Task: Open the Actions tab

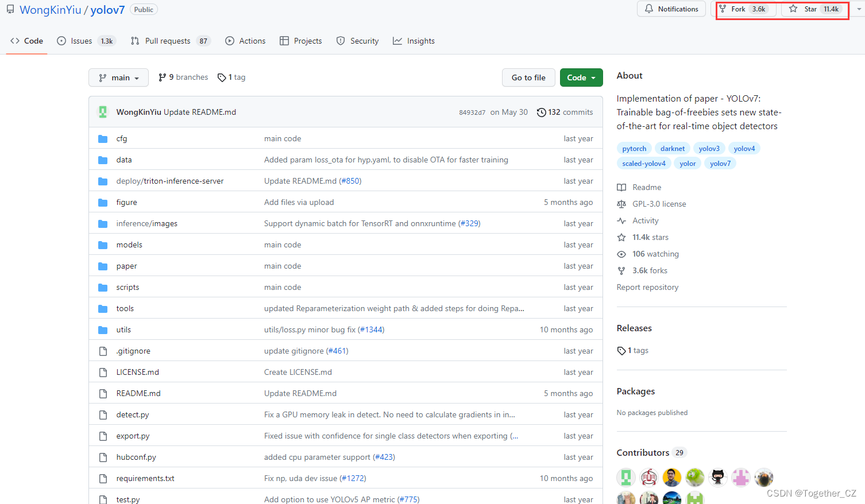Action: (245, 41)
